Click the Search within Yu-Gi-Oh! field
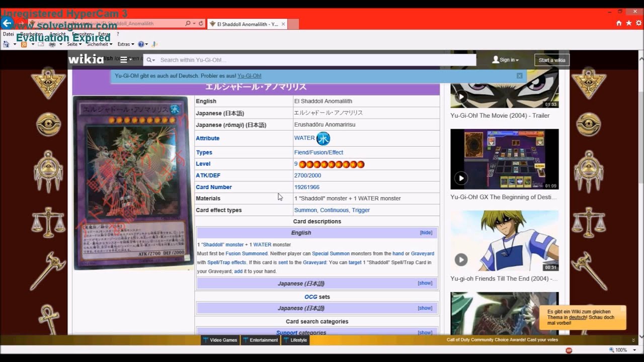Screen dimensions: 644x362 point(317,60)
